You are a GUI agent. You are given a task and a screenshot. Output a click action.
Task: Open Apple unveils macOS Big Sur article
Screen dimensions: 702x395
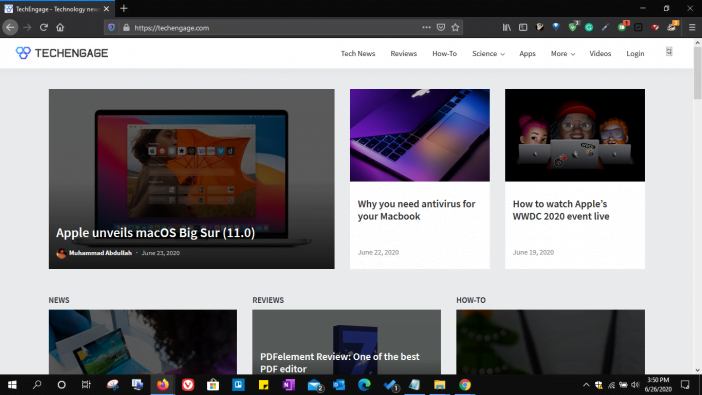click(x=155, y=232)
